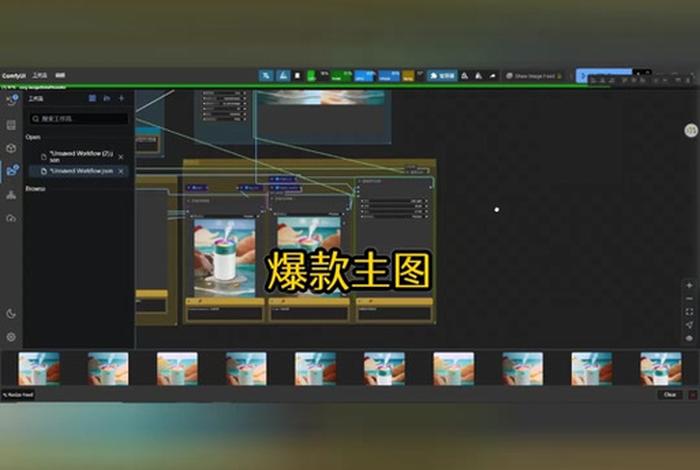Open the 工作流 menu in the top bar
The height and width of the screenshot is (470, 700).
[39, 75]
